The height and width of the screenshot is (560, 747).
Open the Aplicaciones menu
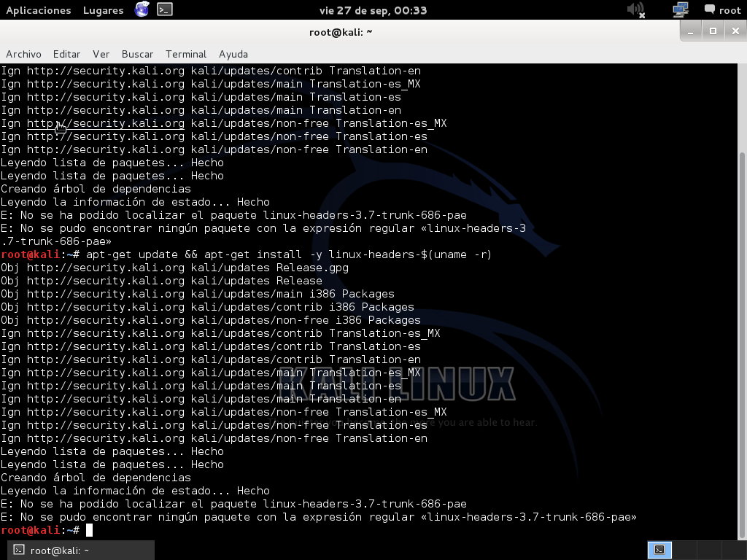coord(39,10)
